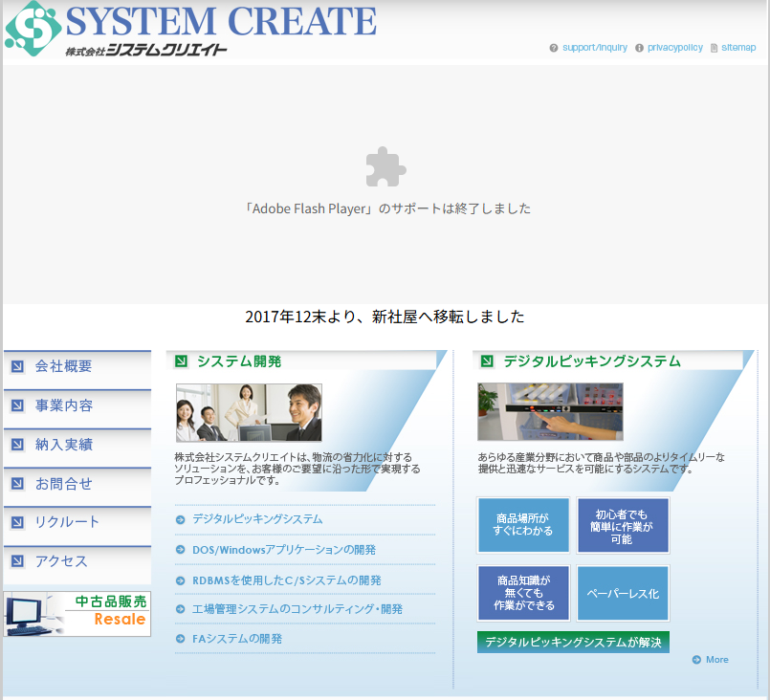Open the DOS/Windowsアプリケーションの開発 link
Screen dimensions: 770x700
tap(284, 550)
